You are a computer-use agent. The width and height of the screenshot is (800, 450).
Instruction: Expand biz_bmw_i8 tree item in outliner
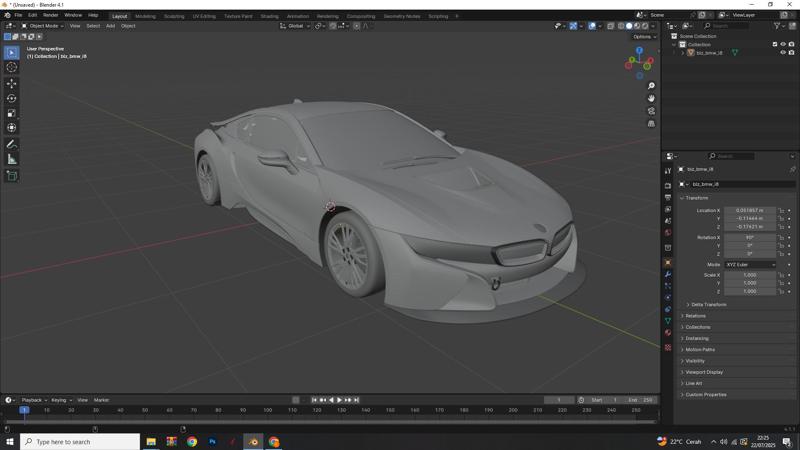pyautogui.click(x=682, y=53)
